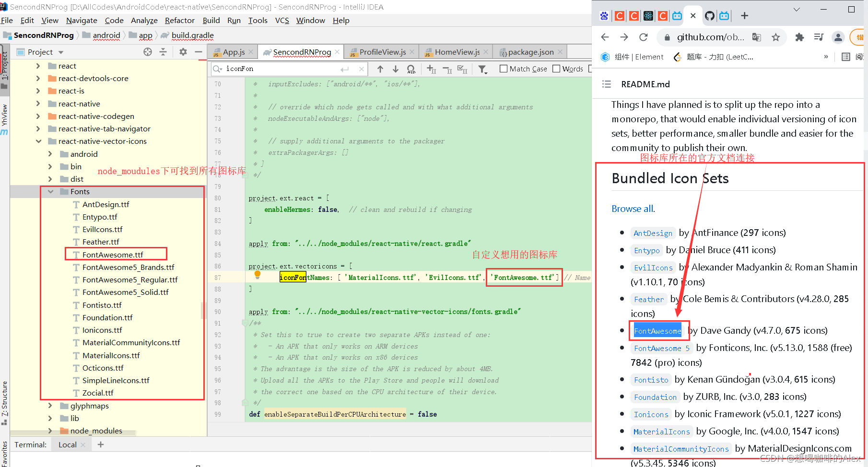Image resolution: width=868 pixels, height=467 pixels.
Task: Enable the Words checkbox
Action: coord(556,69)
